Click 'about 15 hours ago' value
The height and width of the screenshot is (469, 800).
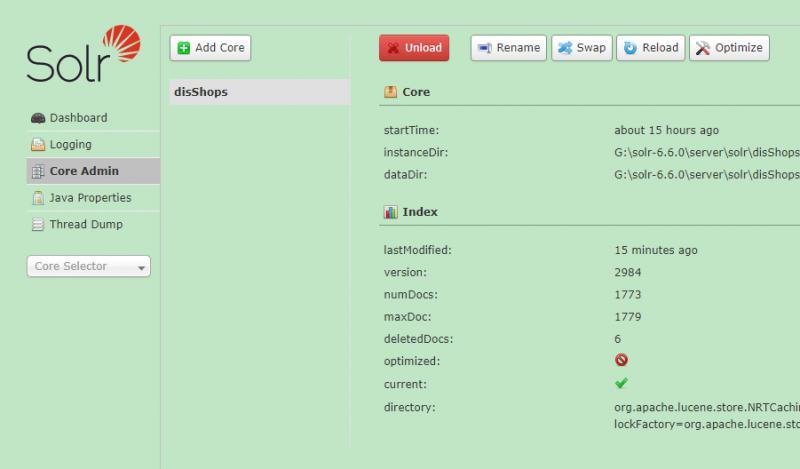666,130
